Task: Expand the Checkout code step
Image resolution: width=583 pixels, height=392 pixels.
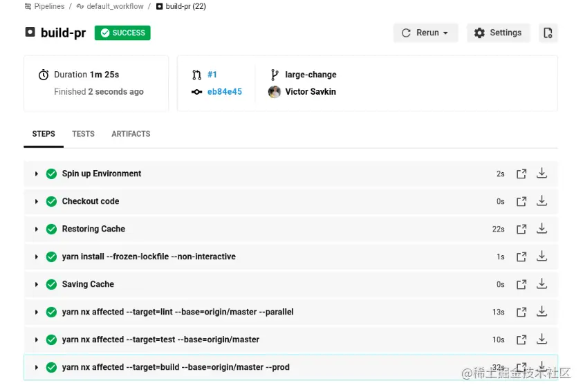Action: 37,201
